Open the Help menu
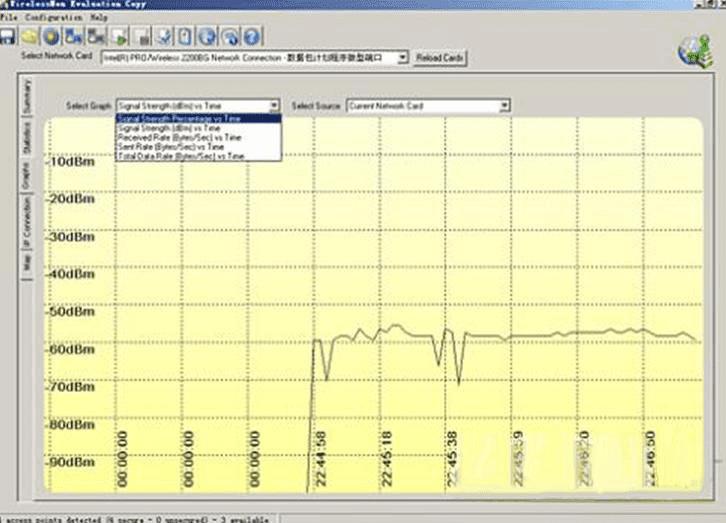 [x=99, y=18]
